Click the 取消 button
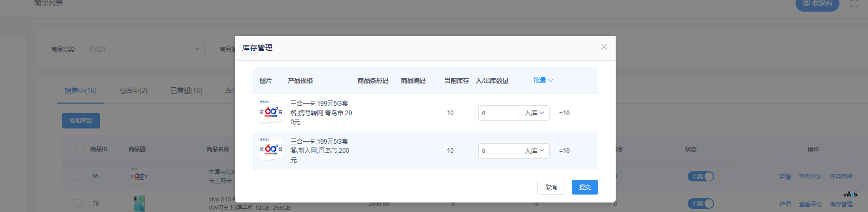Image resolution: width=868 pixels, height=212 pixels. 551,187
